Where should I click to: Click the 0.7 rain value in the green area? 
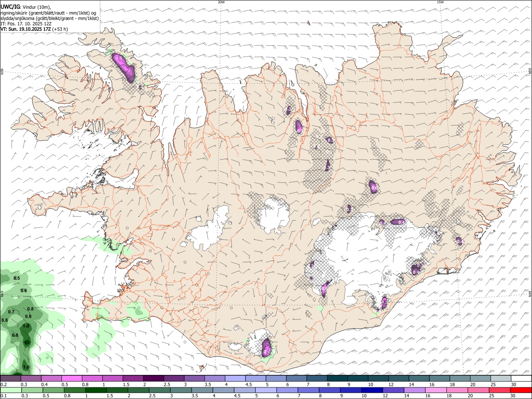point(11,312)
